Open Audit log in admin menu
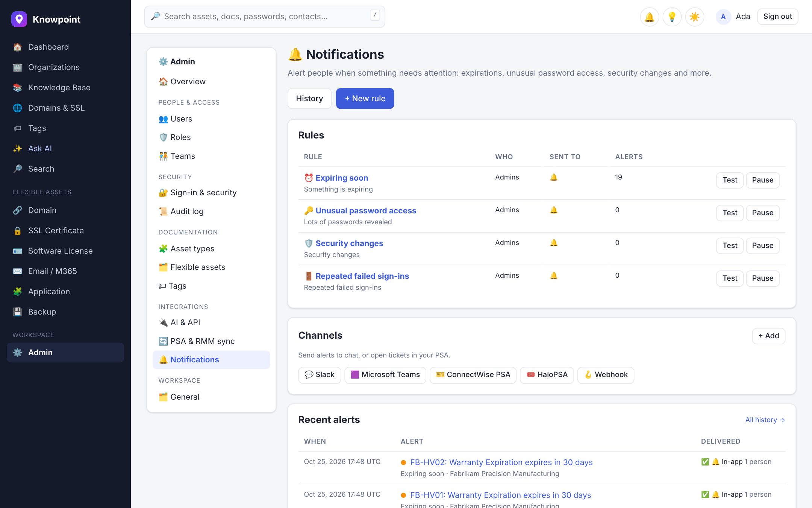This screenshot has height=508, width=812. point(211,211)
